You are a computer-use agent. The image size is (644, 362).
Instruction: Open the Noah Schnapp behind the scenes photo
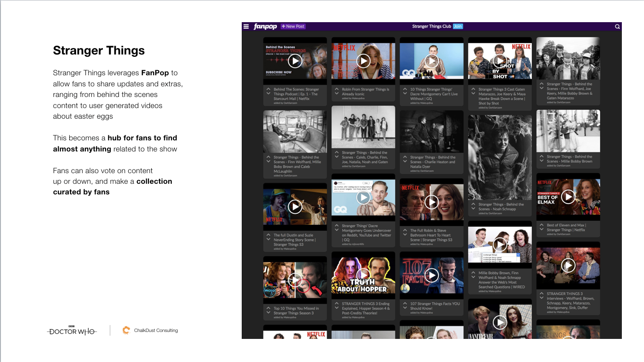[500, 157]
